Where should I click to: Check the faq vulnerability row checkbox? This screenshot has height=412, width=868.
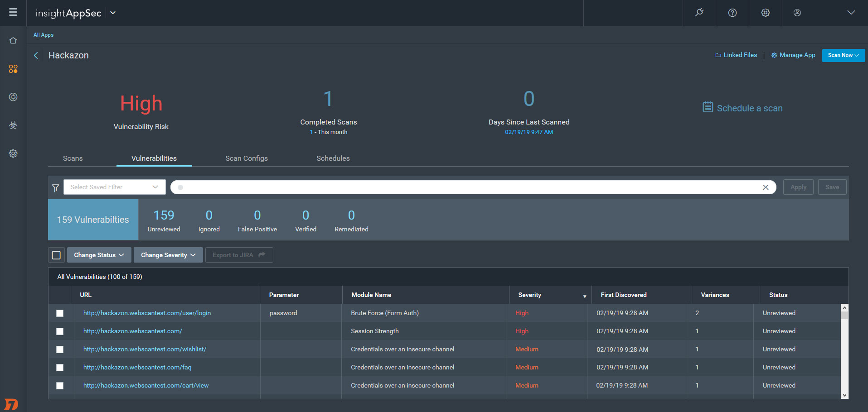(60, 368)
